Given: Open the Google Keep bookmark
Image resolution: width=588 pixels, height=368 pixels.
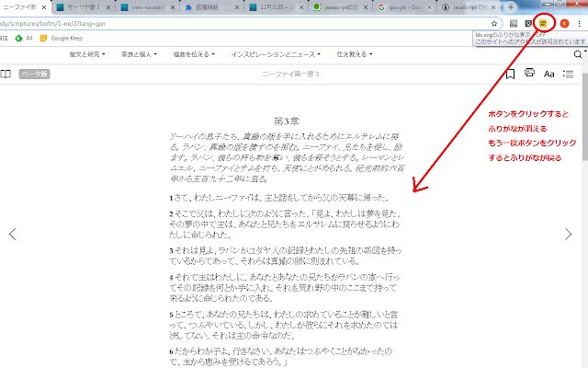Looking at the screenshot, I should tap(62, 38).
